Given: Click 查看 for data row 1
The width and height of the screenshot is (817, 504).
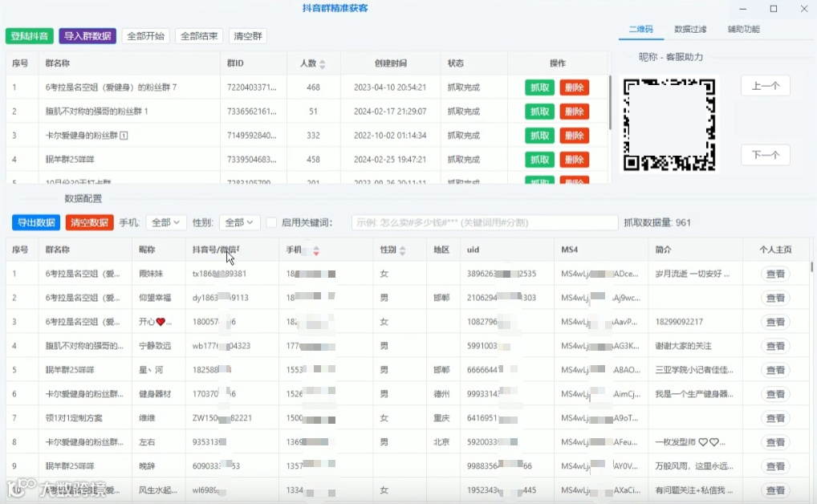Looking at the screenshot, I should click(775, 274).
